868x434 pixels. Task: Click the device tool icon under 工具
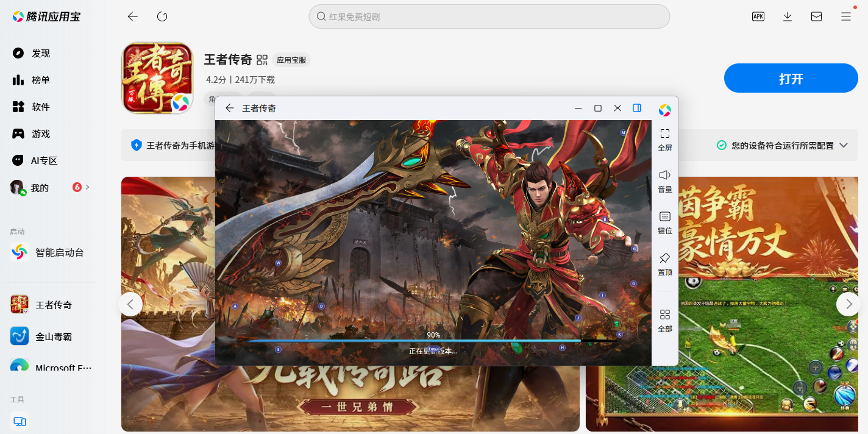(20, 421)
